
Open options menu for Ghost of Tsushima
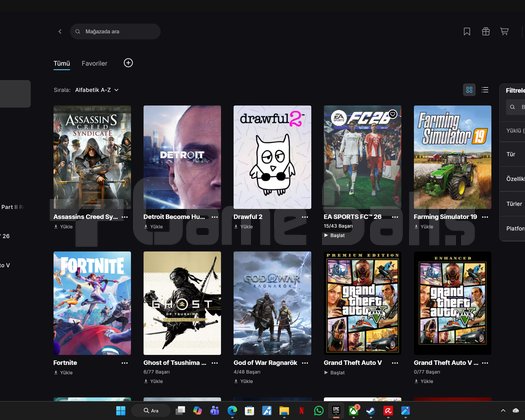[215, 363]
